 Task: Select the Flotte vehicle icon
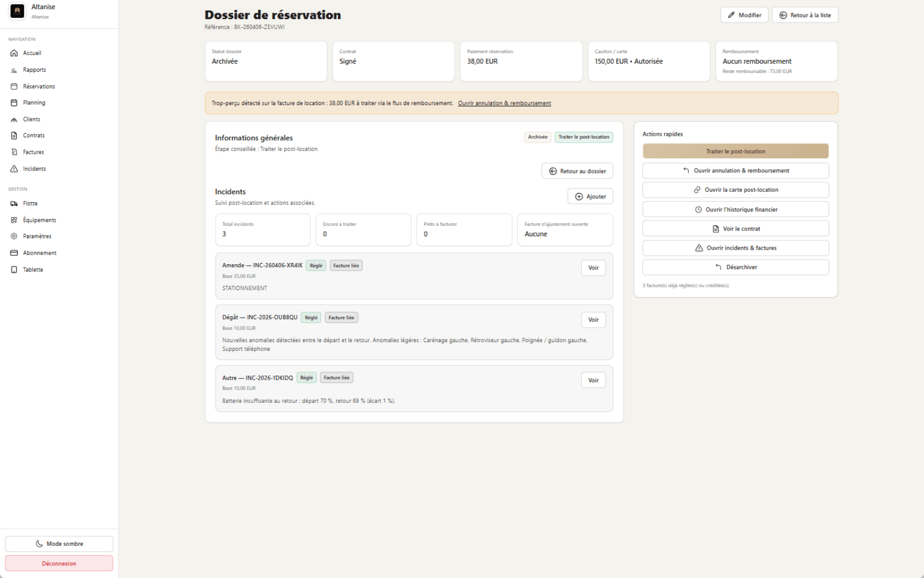click(14, 203)
